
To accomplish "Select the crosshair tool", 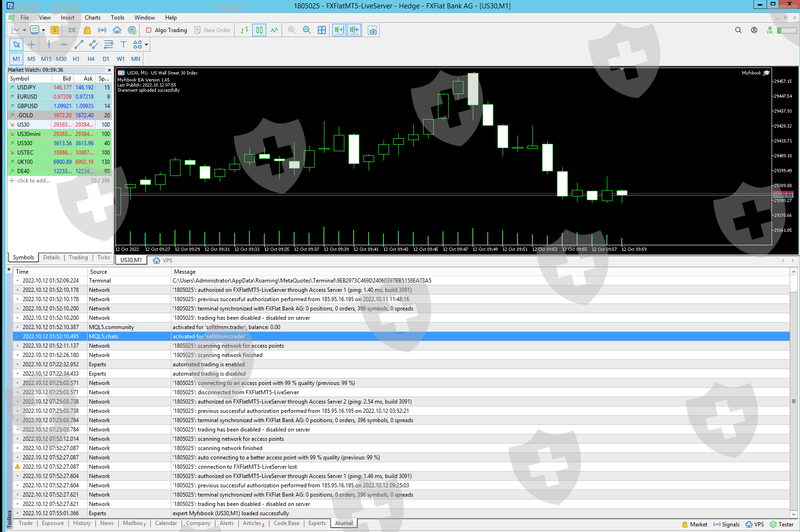I will click(31, 45).
